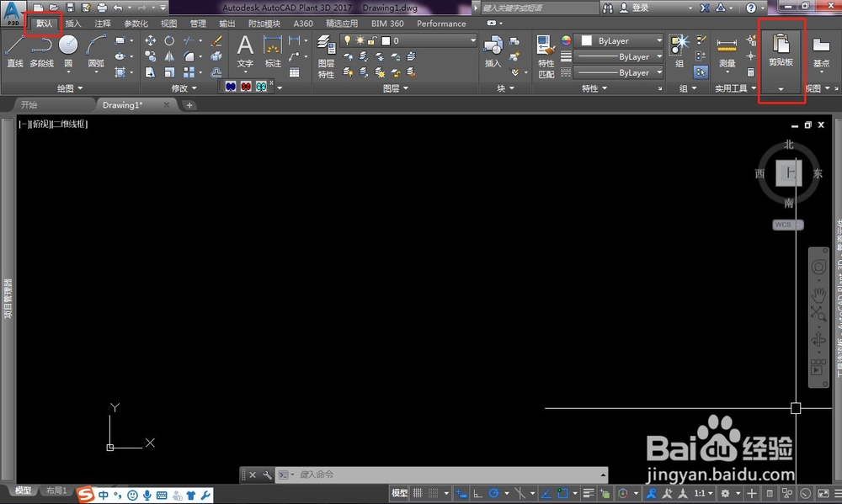Open the layer dropdown showing 0
Screen dimensions: 842x504
pos(408,40)
